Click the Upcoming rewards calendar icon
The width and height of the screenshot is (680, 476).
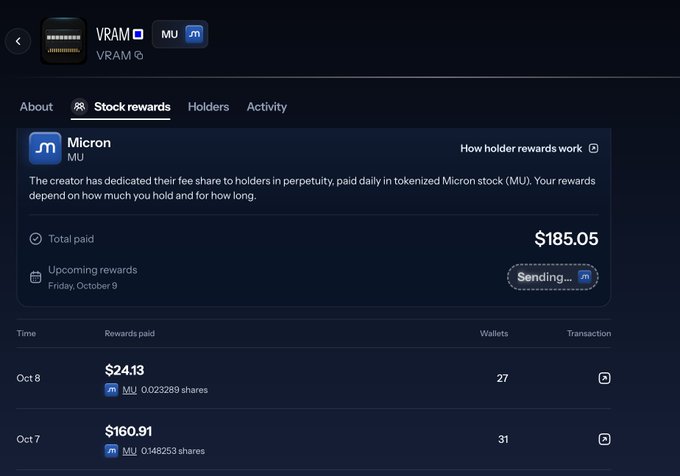pyautogui.click(x=36, y=277)
